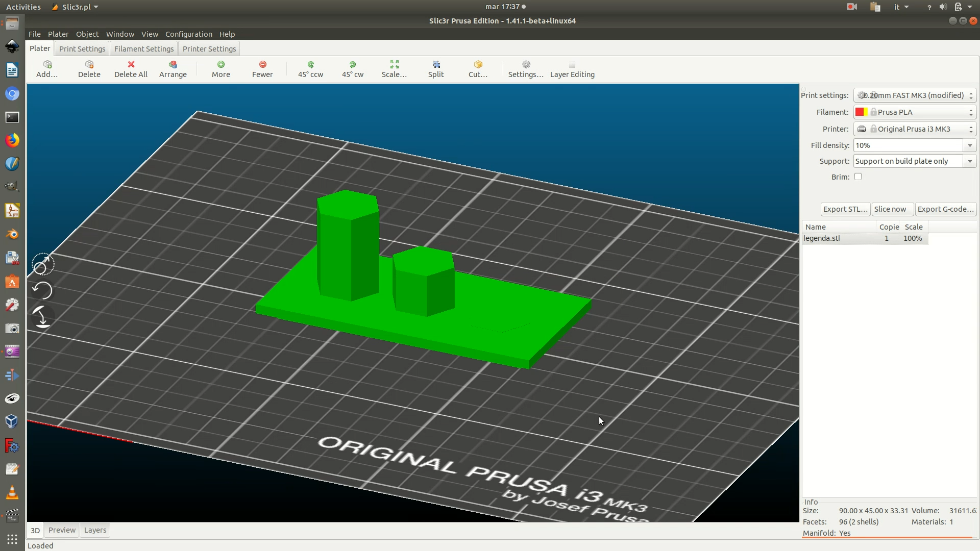Open the Scale… tool

click(x=394, y=69)
